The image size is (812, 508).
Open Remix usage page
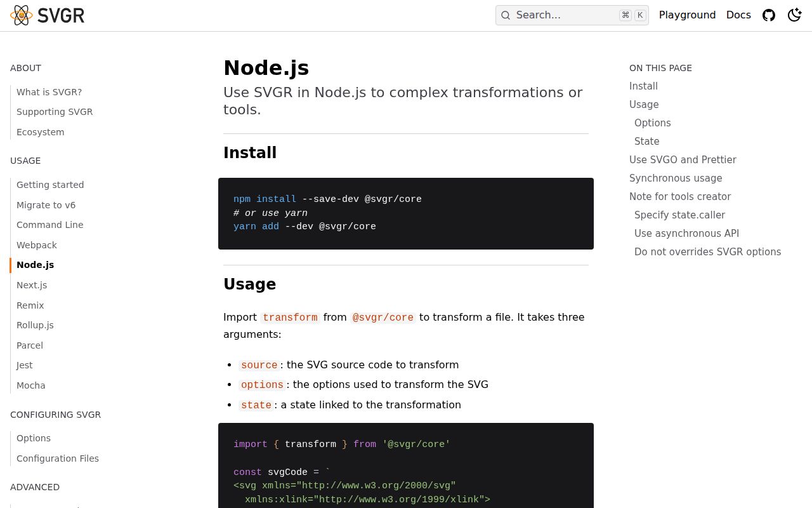(x=30, y=305)
